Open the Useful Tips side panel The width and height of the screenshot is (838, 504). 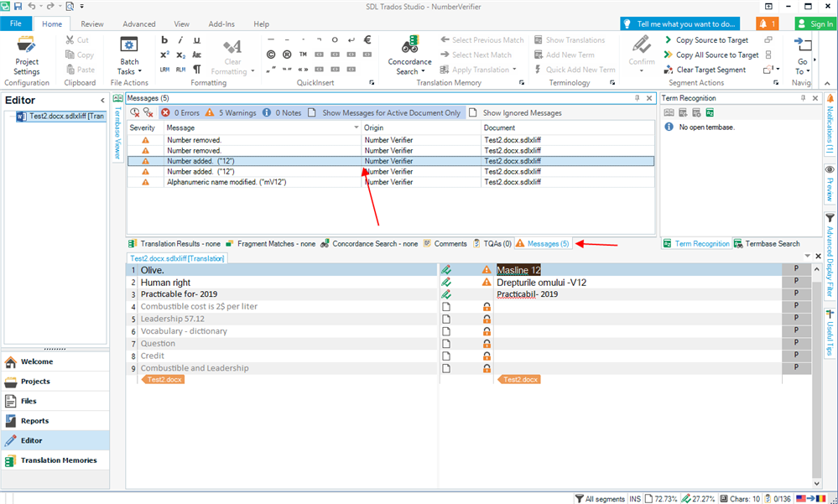tap(830, 332)
